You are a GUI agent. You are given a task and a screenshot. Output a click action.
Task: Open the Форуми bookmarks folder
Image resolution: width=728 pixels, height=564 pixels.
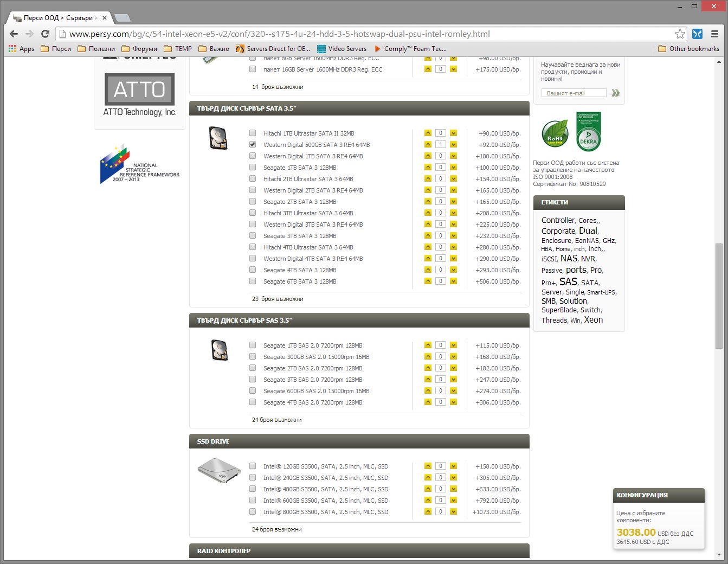139,49
